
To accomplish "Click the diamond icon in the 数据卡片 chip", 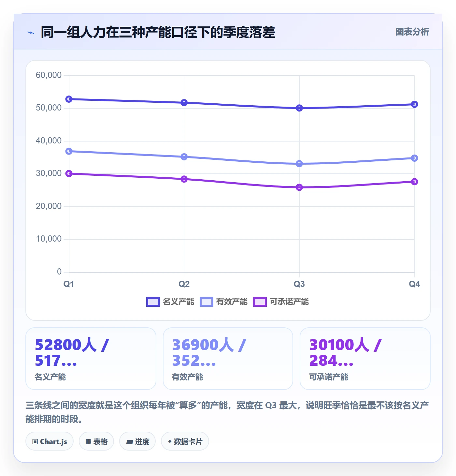I will tap(170, 441).
